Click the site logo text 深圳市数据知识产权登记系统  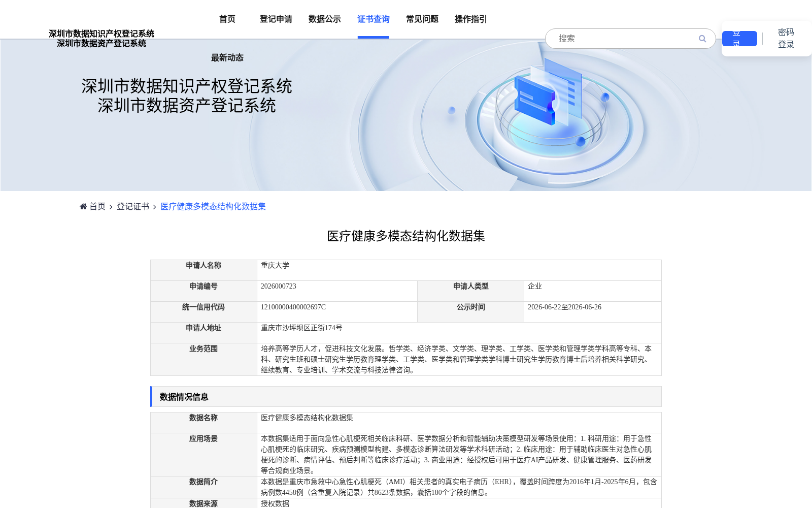pos(101,34)
